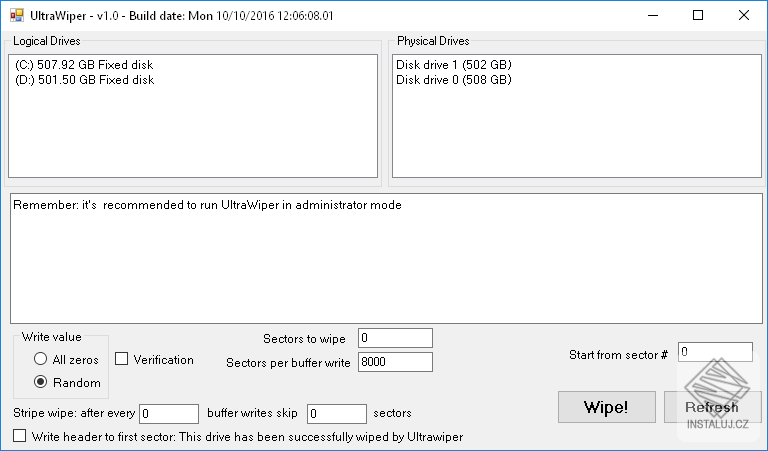Minimize the UltraWiper window
768x451 pixels.
click(652, 15)
